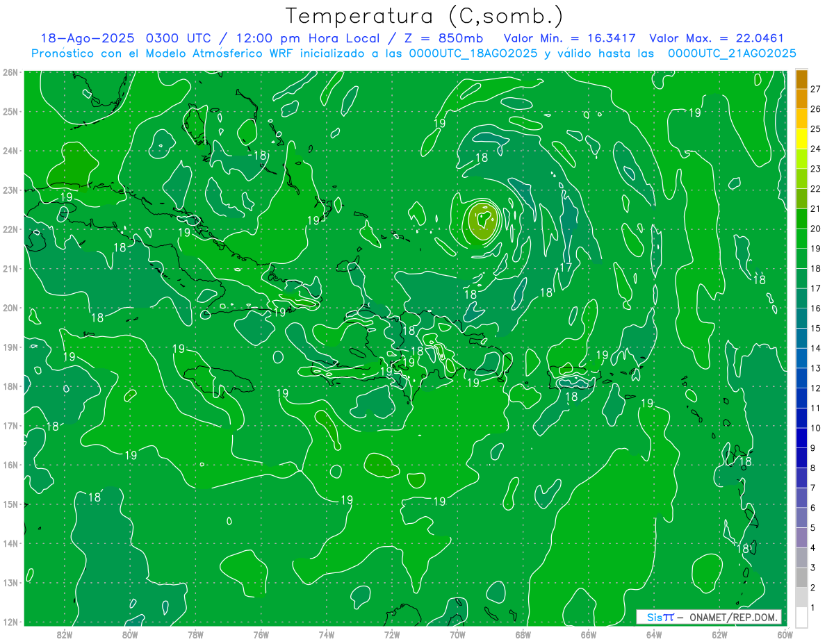Click the '22' color scale label
The image size is (834, 644).
tap(815, 189)
